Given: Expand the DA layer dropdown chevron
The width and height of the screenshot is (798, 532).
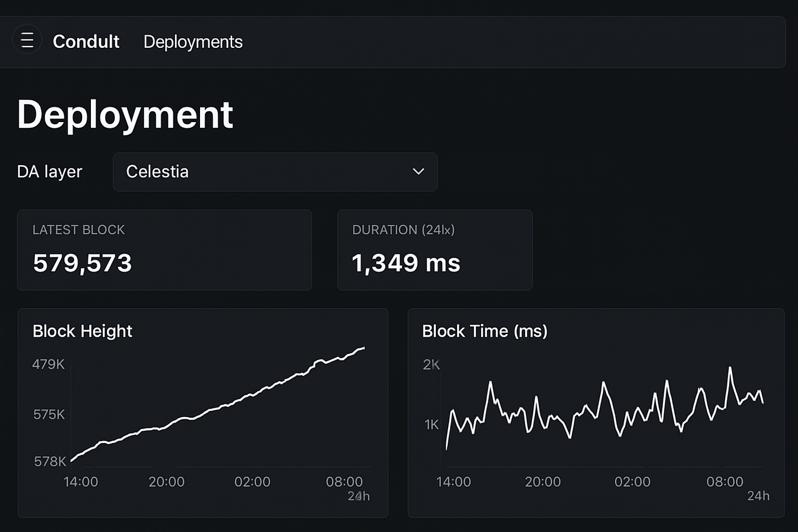Looking at the screenshot, I should [417, 171].
